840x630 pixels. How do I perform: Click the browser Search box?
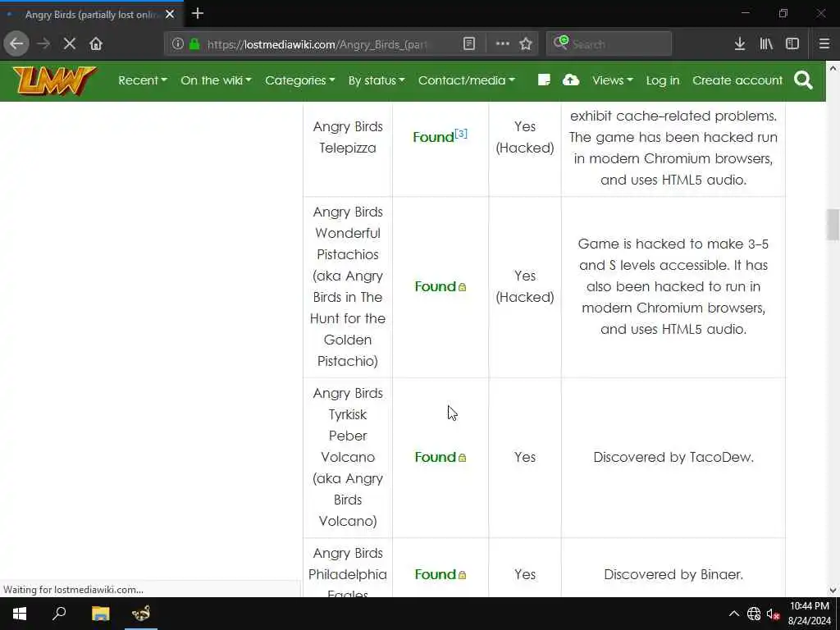[x=609, y=44]
